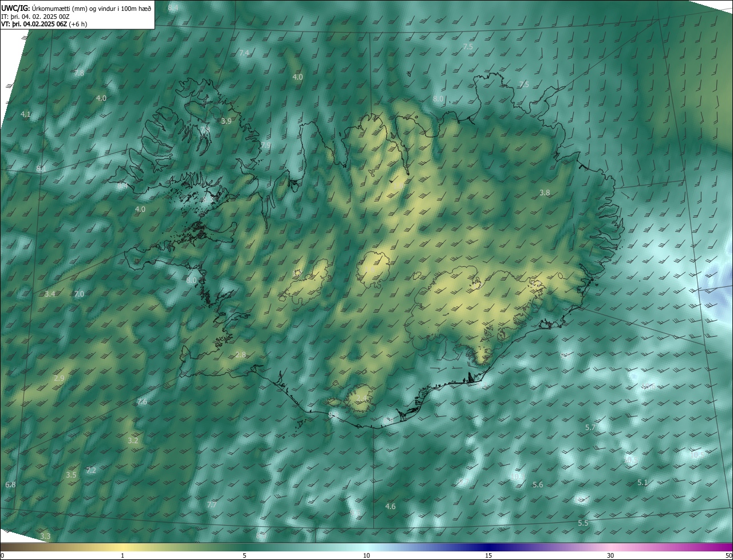Click the value label '2.8' on the map
733x560 pixels.
(x=241, y=355)
